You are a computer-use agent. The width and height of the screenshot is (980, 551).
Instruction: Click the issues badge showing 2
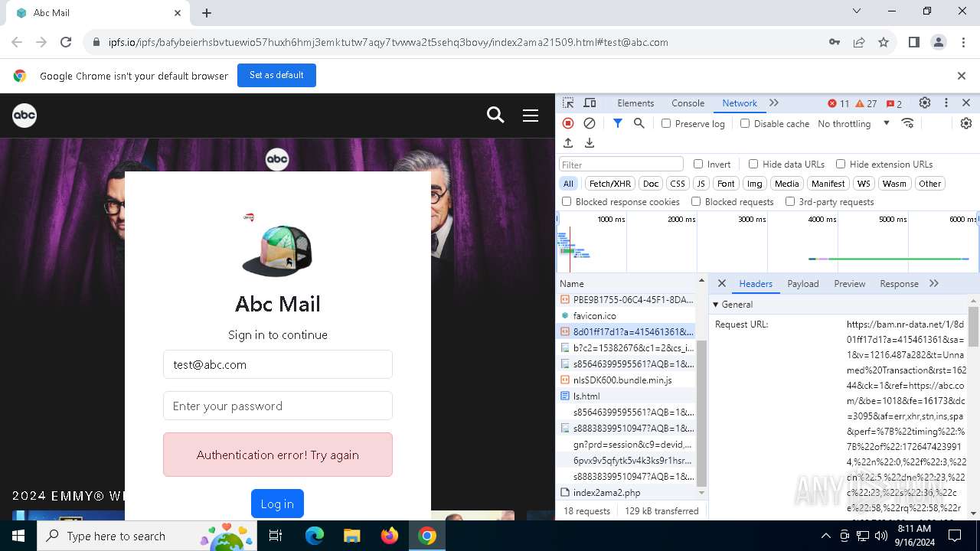(x=893, y=103)
